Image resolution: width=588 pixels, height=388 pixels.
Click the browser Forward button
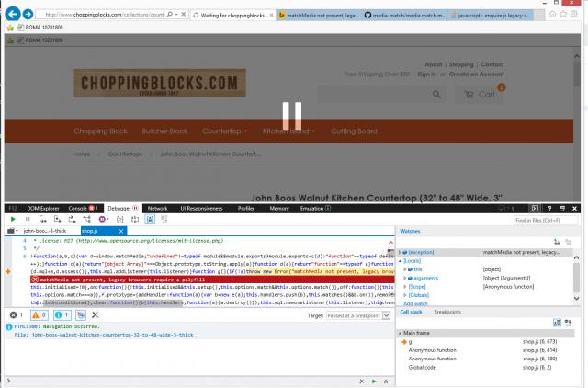[28, 15]
